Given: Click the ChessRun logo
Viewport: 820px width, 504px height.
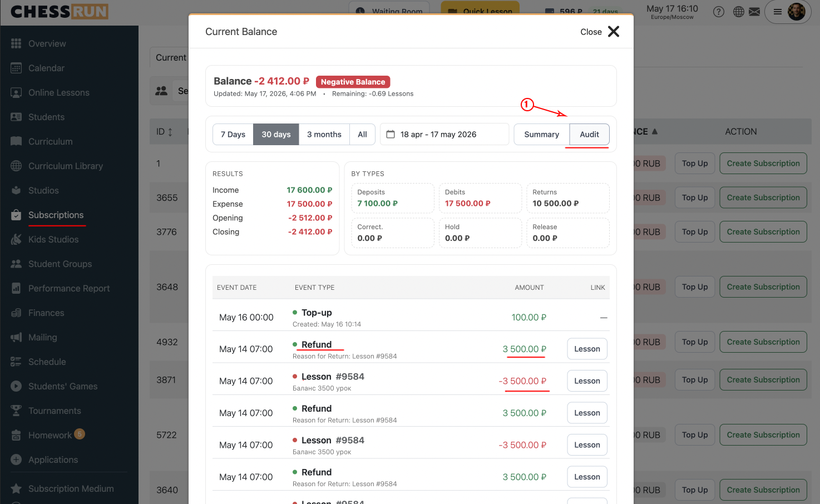Looking at the screenshot, I should point(59,12).
